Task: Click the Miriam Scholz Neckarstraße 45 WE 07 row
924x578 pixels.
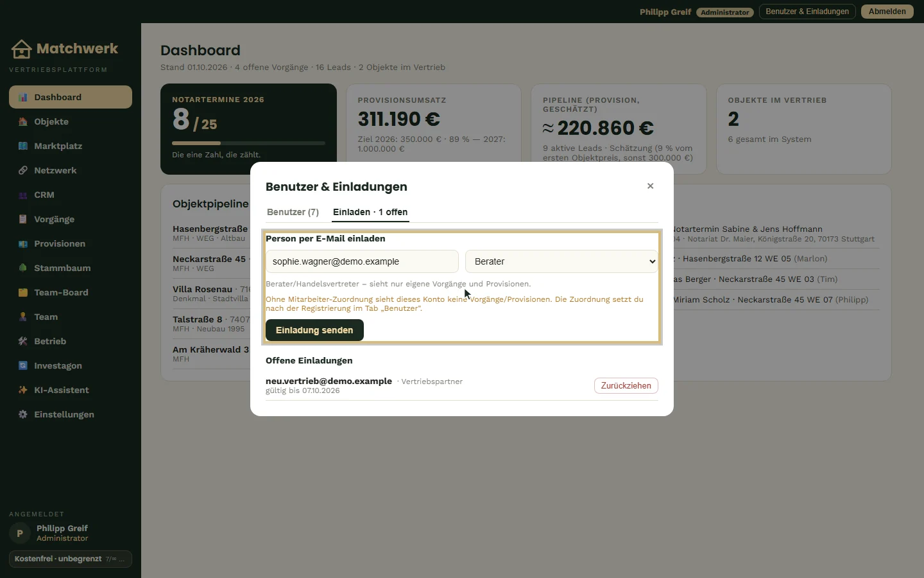Action: point(776,300)
